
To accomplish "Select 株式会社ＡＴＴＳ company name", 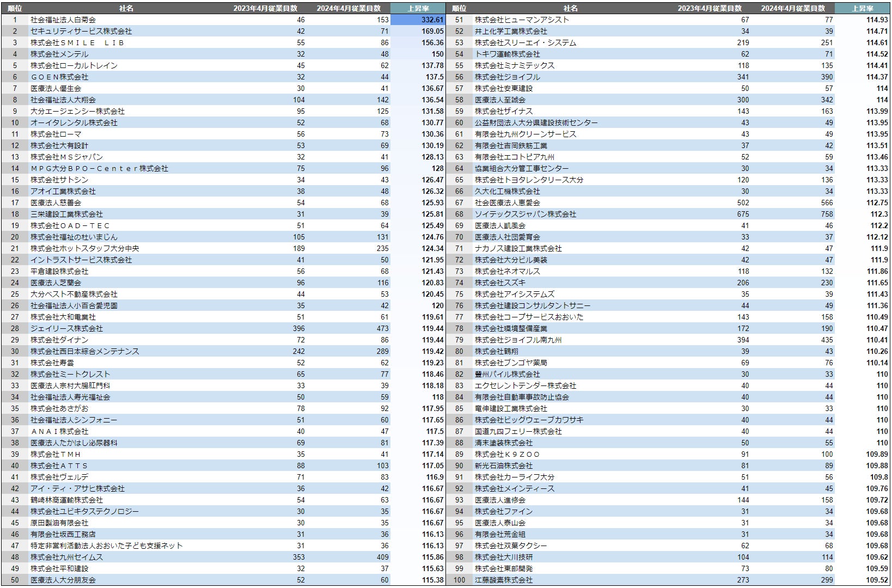I will (59, 465).
